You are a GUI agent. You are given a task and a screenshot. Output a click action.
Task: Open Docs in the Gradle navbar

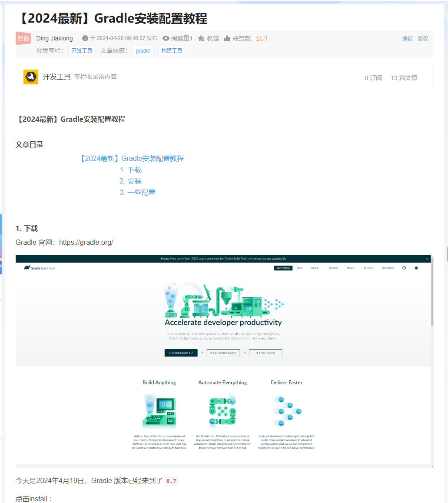coord(299,268)
